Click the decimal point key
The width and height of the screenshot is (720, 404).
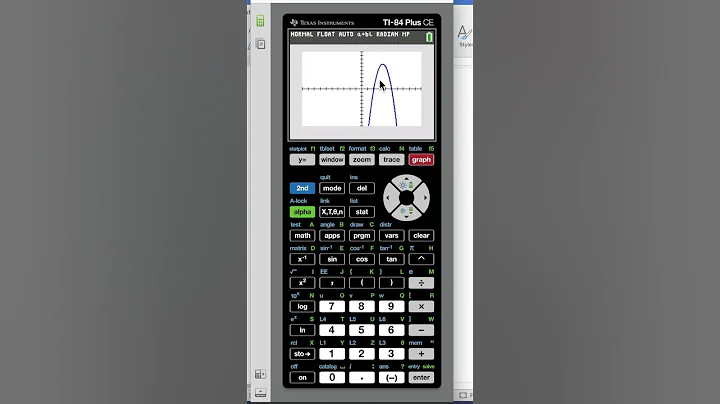point(362,378)
